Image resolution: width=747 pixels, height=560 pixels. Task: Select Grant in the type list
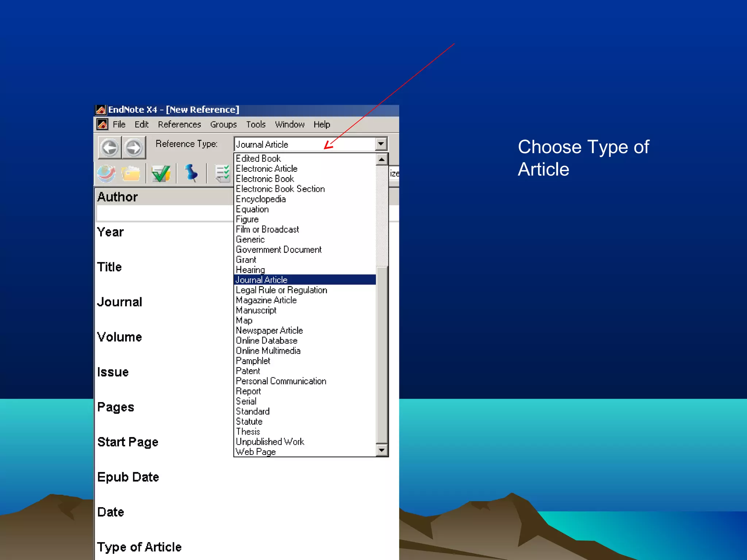tap(305, 260)
